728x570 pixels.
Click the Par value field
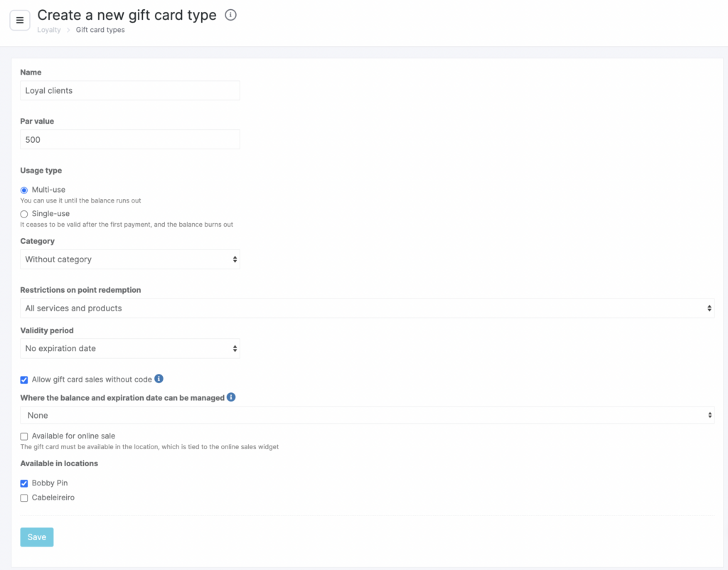[x=130, y=139]
